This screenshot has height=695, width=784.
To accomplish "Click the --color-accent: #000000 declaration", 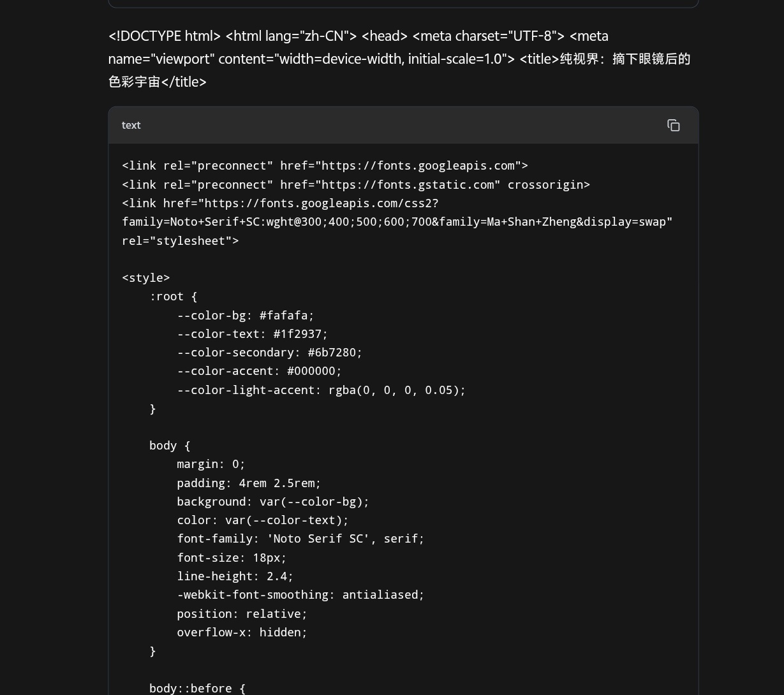I will tap(260, 371).
